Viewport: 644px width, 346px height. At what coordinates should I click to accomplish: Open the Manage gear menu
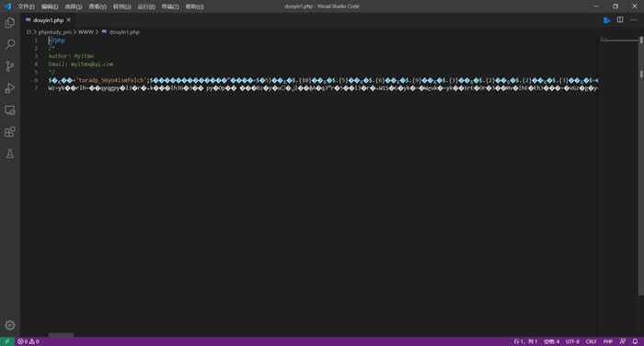click(x=10, y=325)
